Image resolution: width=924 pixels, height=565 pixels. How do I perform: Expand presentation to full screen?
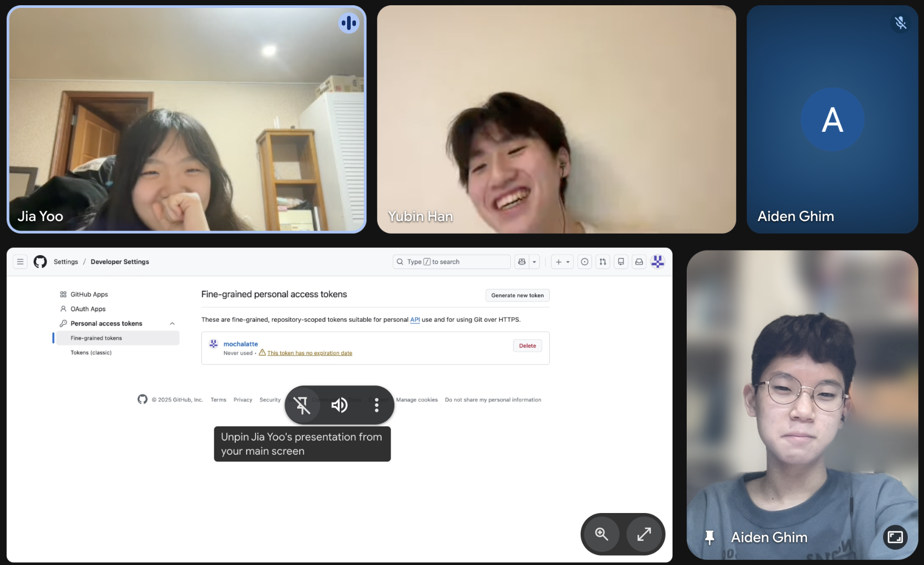pos(644,534)
